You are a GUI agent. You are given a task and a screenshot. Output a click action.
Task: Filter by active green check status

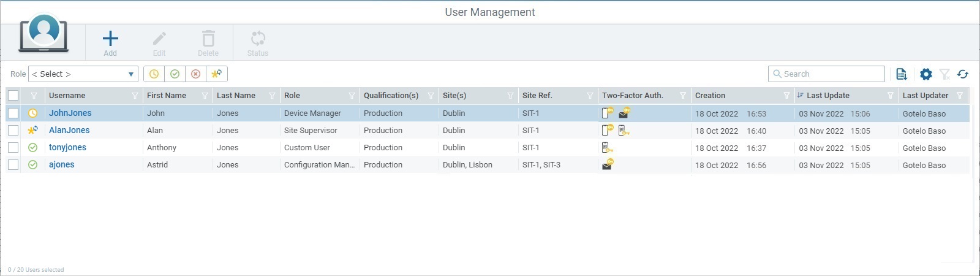(175, 74)
